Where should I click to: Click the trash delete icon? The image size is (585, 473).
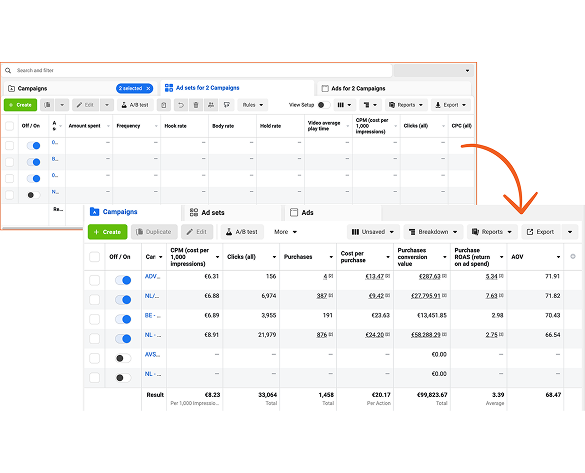click(196, 105)
